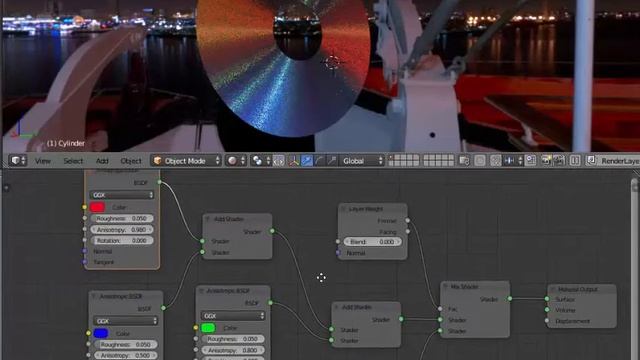
Task: Open the Global transform orientation dropdown
Action: click(x=362, y=160)
